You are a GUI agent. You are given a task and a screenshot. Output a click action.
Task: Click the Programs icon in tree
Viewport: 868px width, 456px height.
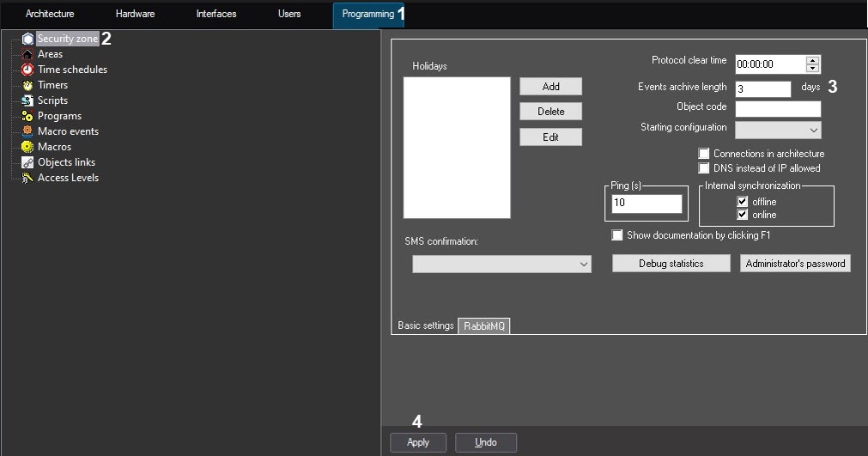[27, 116]
